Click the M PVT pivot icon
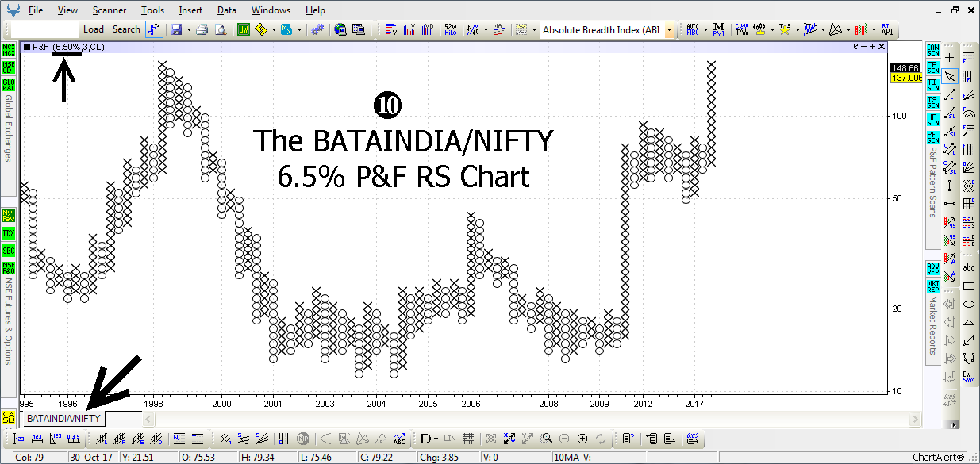The image size is (980, 464). pos(719,29)
